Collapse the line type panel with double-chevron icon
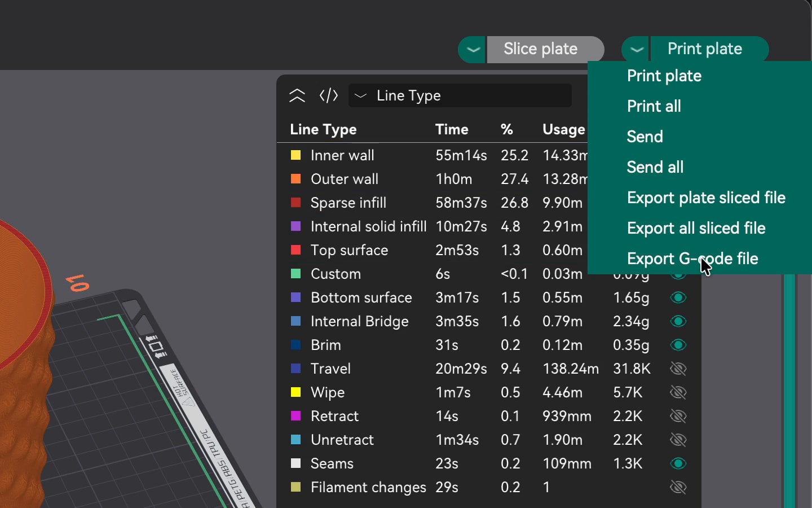This screenshot has width=812, height=508. (297, 96)
